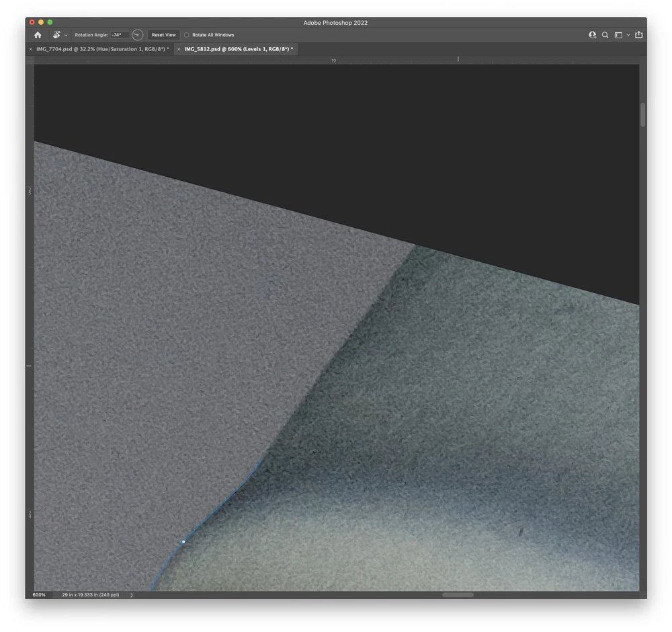This screenshot has height=632, width=672.
Task: Expand the workspace dropdown chevron
Action: coord(628,35)
